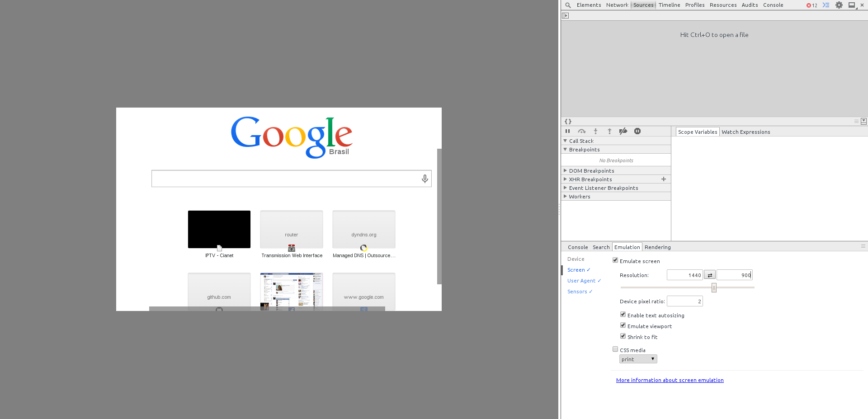Toggle Shrink to fit checkbox
The height and width of the screenshot is (419, 868).
623,336
